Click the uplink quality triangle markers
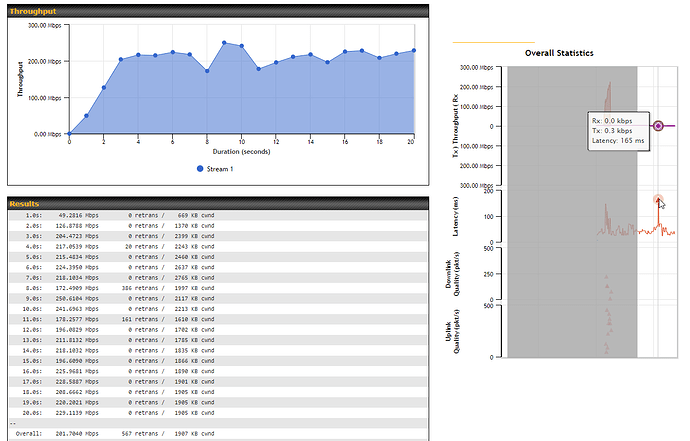 pyautogui.click(x=607, y=320)
